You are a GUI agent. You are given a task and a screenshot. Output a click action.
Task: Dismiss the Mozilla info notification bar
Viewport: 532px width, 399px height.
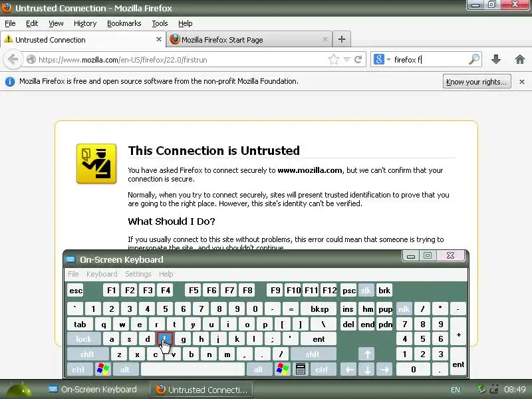click(522, 81)
